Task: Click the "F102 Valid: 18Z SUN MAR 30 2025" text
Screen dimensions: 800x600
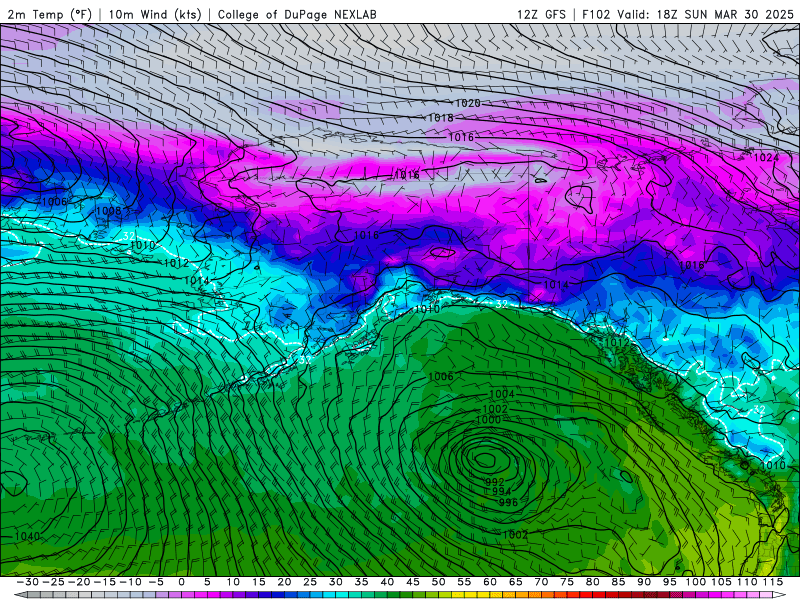Action: pyautogui.click(x=688, y=14)
